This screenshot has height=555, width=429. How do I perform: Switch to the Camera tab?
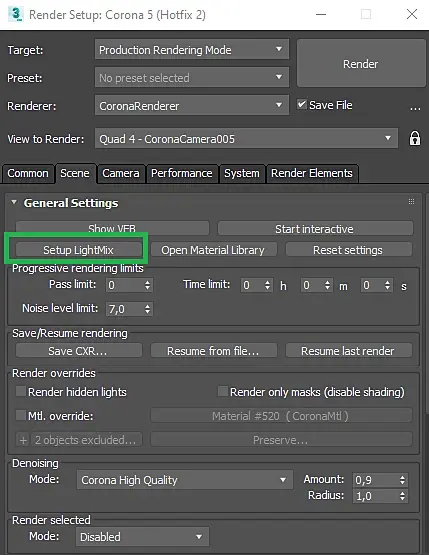click(121, 173)
